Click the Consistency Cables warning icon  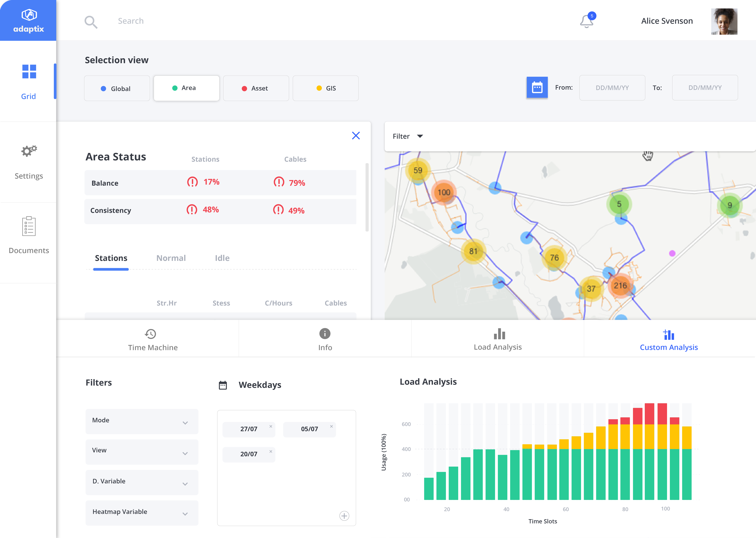click(278, 209)
